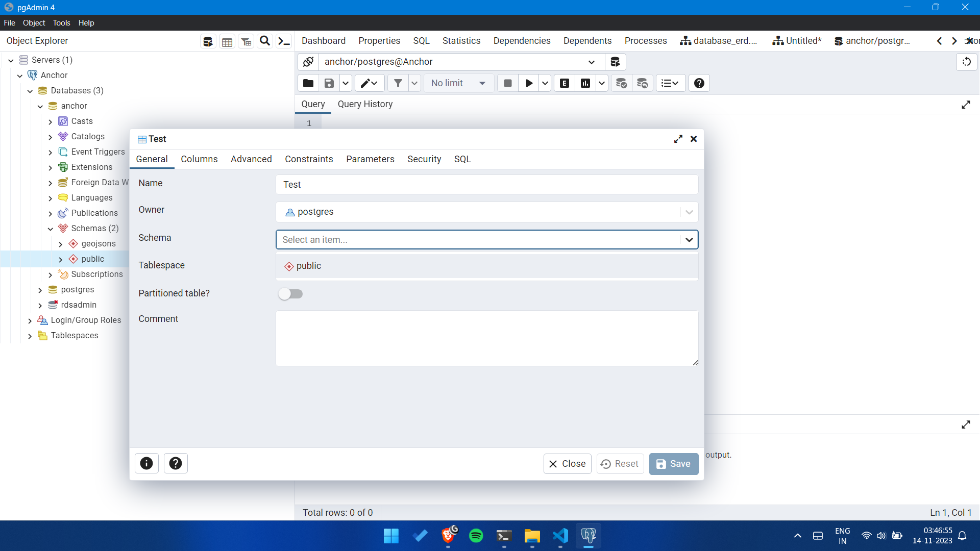This screenshot has width=980, height=551.
Task: Switch to the Columns tab
Action: click(199, 159)
